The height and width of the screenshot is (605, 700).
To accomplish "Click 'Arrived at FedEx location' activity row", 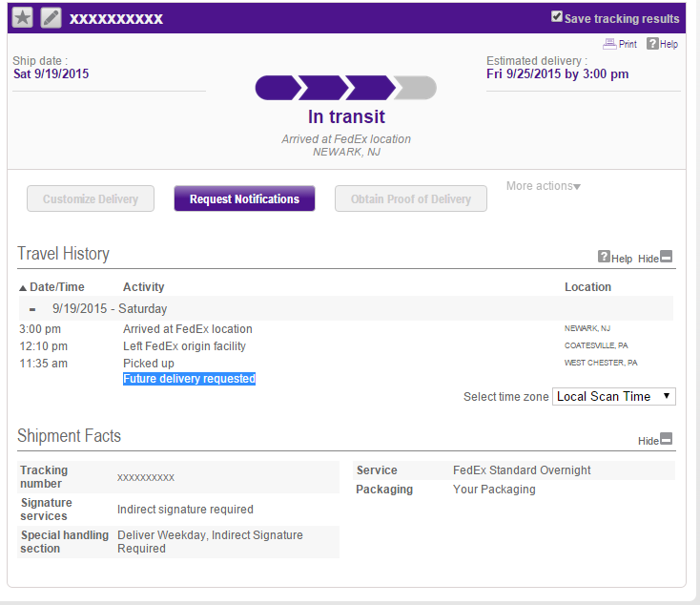I will 188,329.
